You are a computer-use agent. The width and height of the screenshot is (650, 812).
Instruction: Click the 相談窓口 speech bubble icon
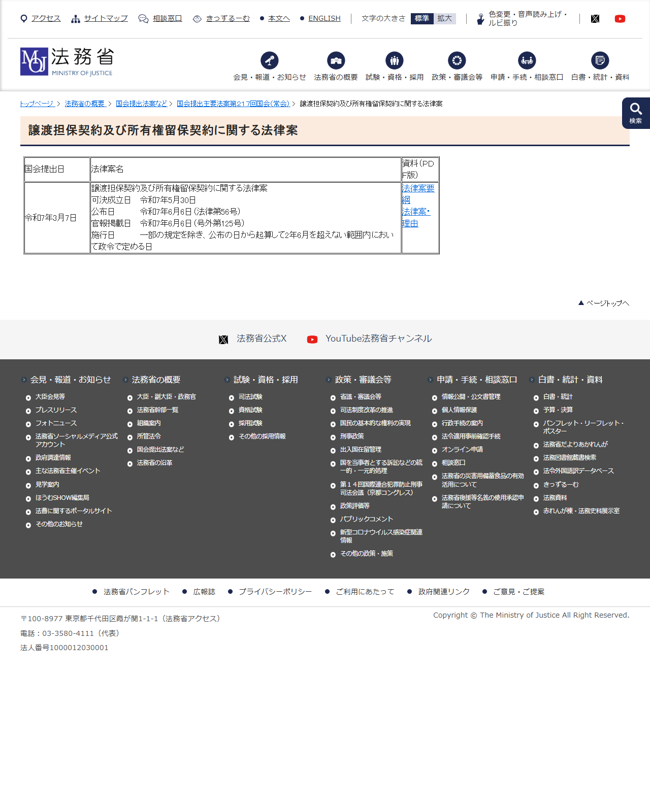pos(144,19)
